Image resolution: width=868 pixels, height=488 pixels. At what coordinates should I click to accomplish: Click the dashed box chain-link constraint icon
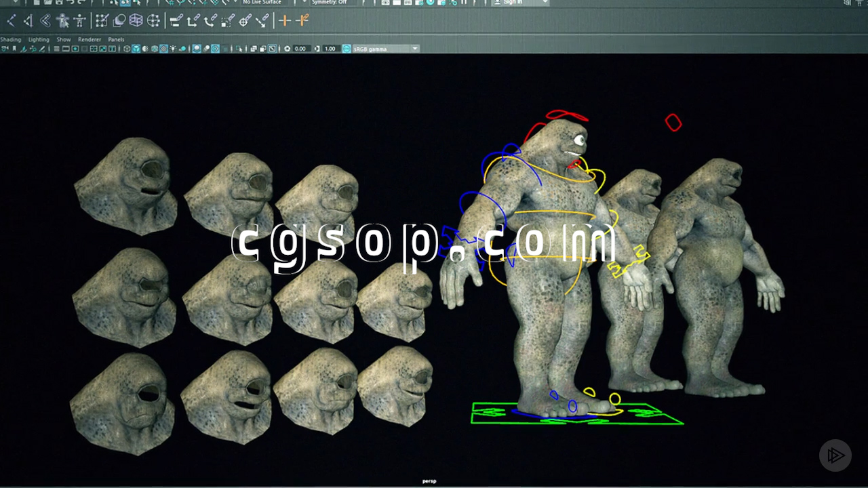pyautogui.click(x=229, y=20)
